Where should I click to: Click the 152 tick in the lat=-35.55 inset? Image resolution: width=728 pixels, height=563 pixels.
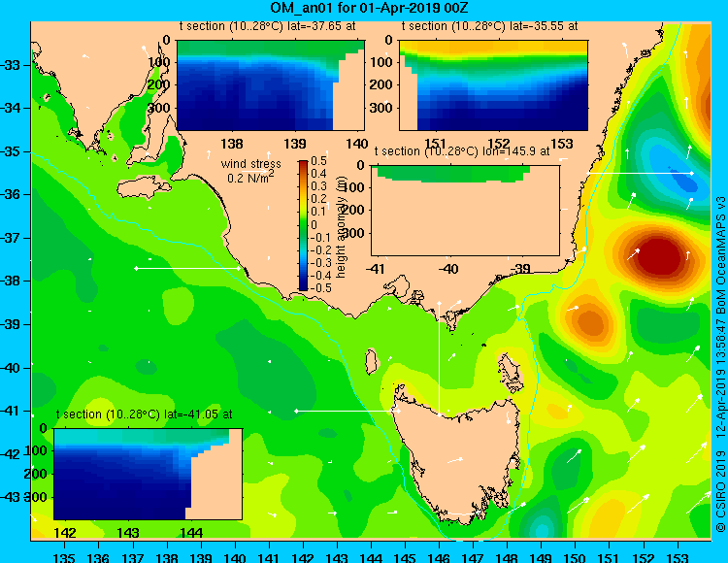point(499,144)
